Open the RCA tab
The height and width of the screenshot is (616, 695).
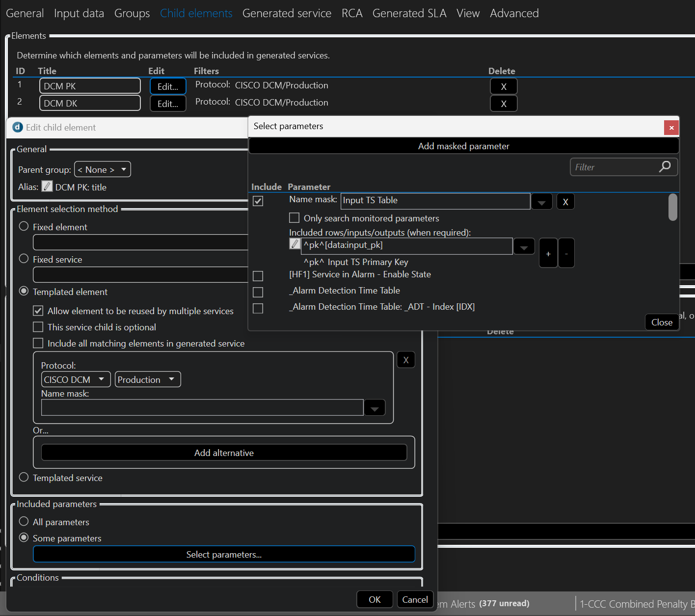(x=352, y=13)
